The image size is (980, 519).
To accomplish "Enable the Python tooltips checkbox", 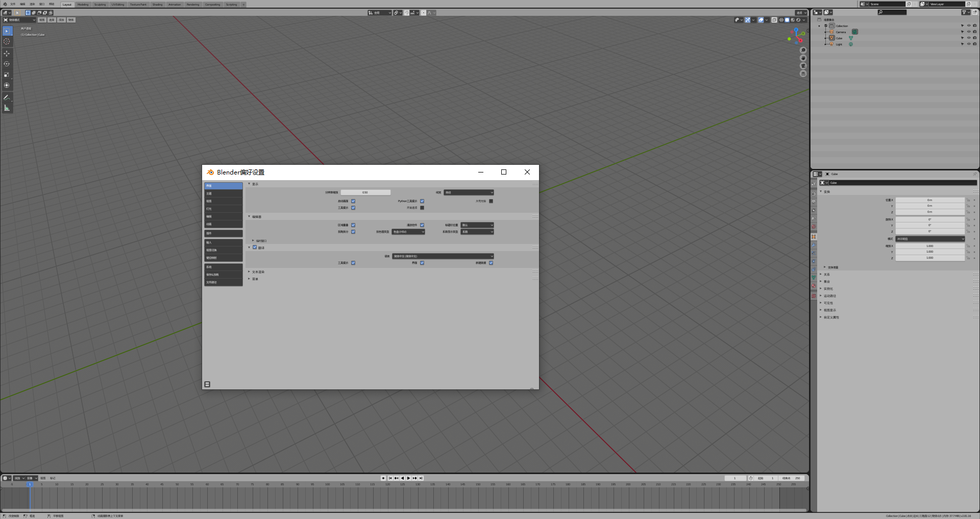I will [x=422, y=201].
